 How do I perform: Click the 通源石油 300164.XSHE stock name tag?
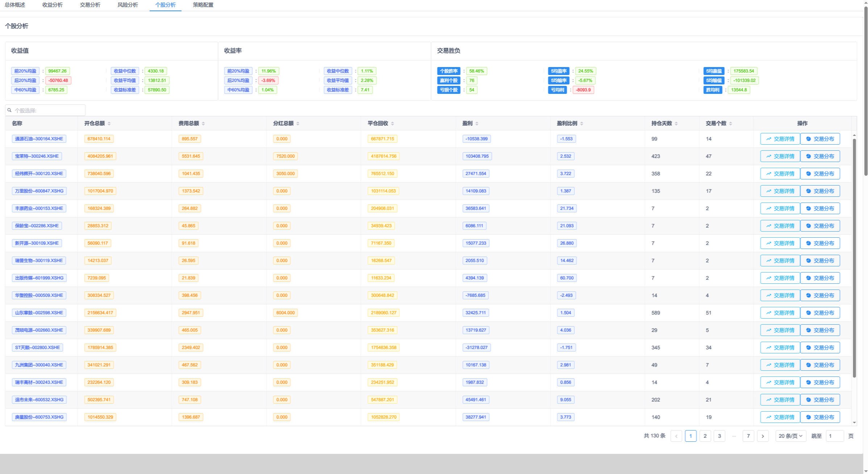[39, 139]
